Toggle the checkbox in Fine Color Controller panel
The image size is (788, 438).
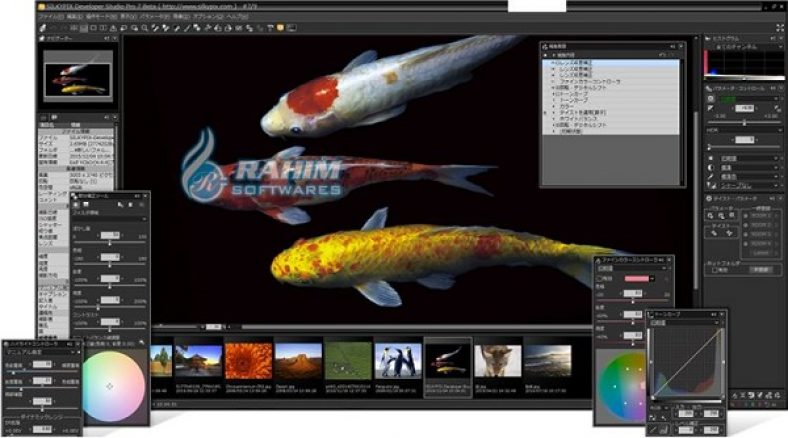[x=600, y=278]
